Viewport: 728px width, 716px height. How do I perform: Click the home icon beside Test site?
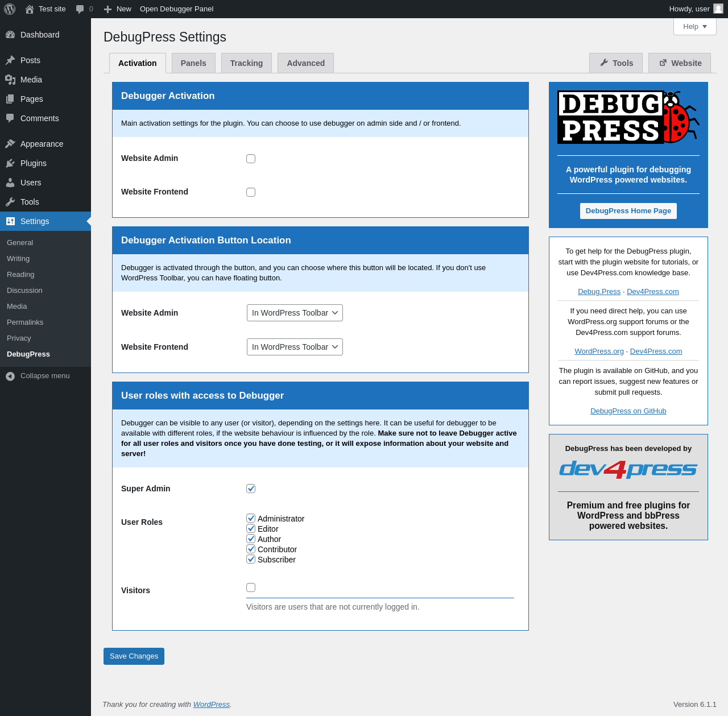click(x=30, y=9)
